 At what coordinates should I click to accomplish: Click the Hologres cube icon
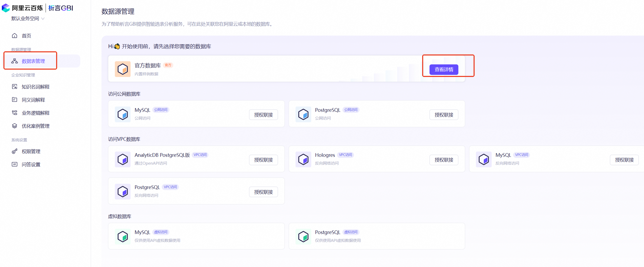[x=303, y=159]
